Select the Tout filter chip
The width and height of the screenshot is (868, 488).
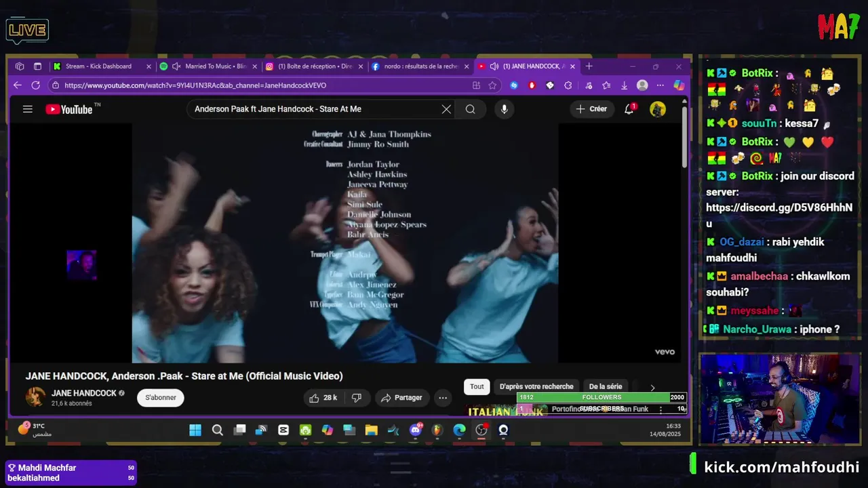[477, 386]
